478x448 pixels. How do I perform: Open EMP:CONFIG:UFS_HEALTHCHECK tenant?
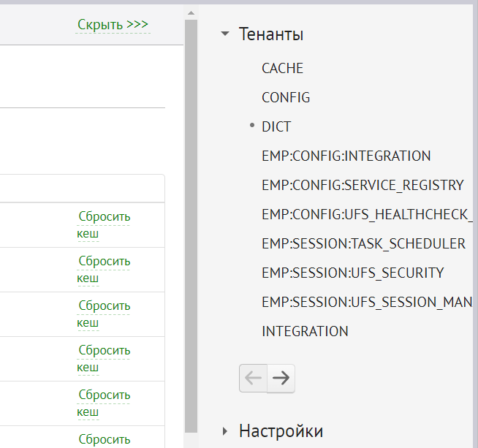point(365,214)
